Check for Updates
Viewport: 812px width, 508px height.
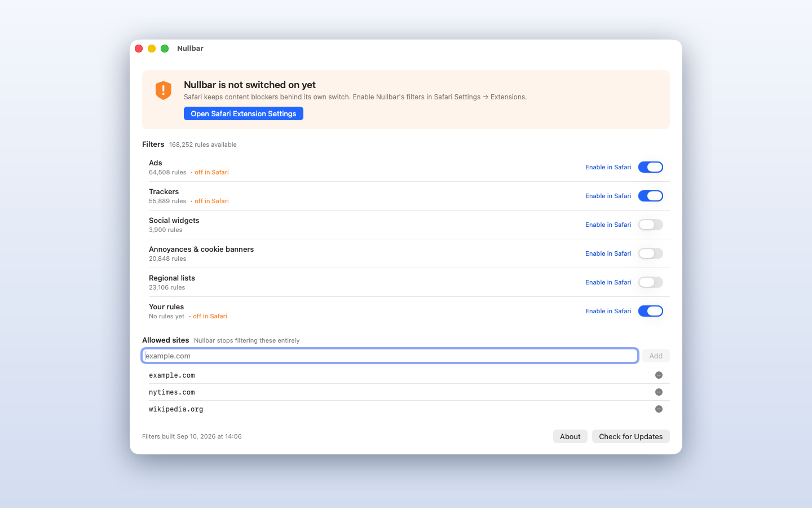631,436
